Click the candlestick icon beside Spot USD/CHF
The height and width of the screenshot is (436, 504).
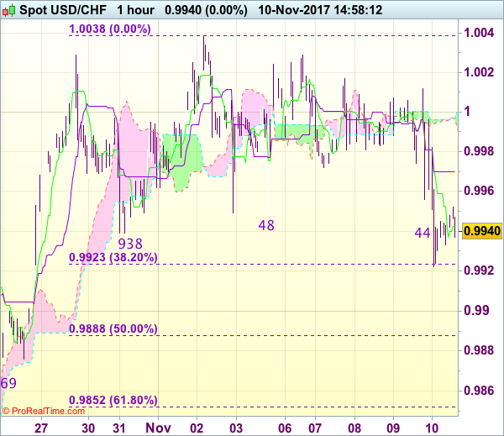tap(8, 10)
